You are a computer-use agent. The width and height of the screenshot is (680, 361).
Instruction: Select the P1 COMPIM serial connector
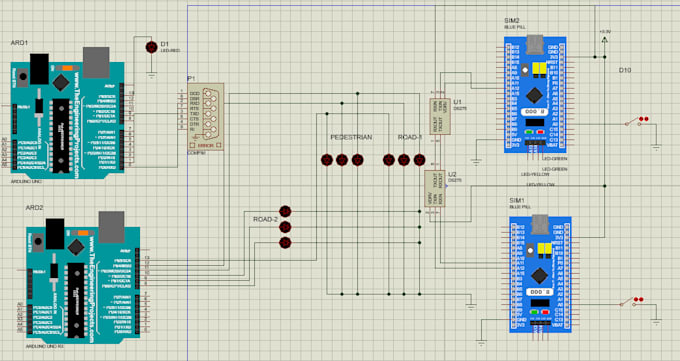tap(206, 117)
